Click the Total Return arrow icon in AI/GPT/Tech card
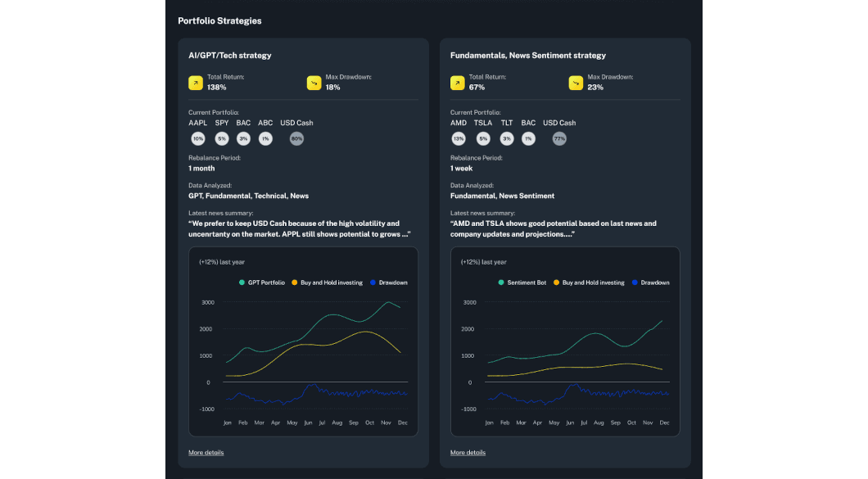Viewport: 868px width, 479px height. (196, 82)
